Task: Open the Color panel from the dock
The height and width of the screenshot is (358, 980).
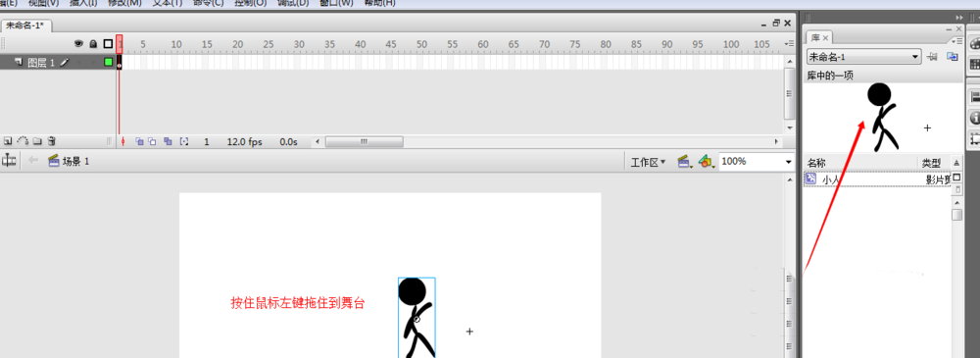Action: click(974, 44)
